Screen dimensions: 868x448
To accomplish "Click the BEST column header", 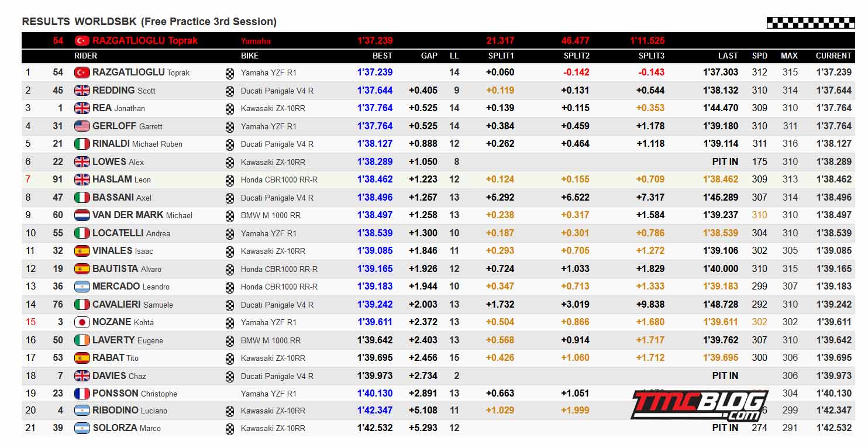I will pyautogui.click(x=383, y=56).
